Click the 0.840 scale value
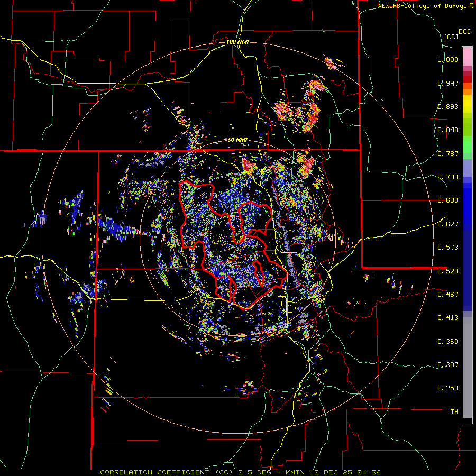476x476 pixels. (448, 130)
